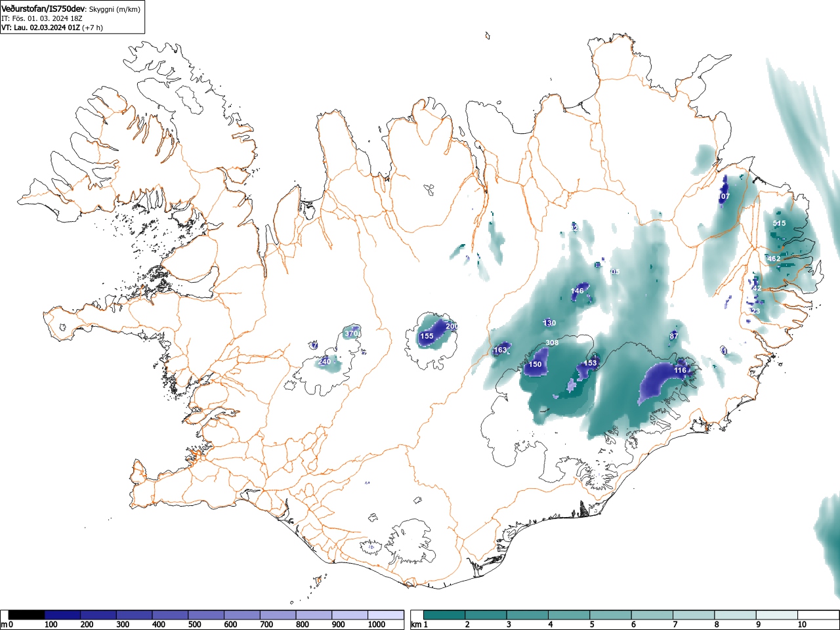Pick the black 0–100 m legend swatch
The height and width of the screenshot is (630, 840).
coord(27,615)
